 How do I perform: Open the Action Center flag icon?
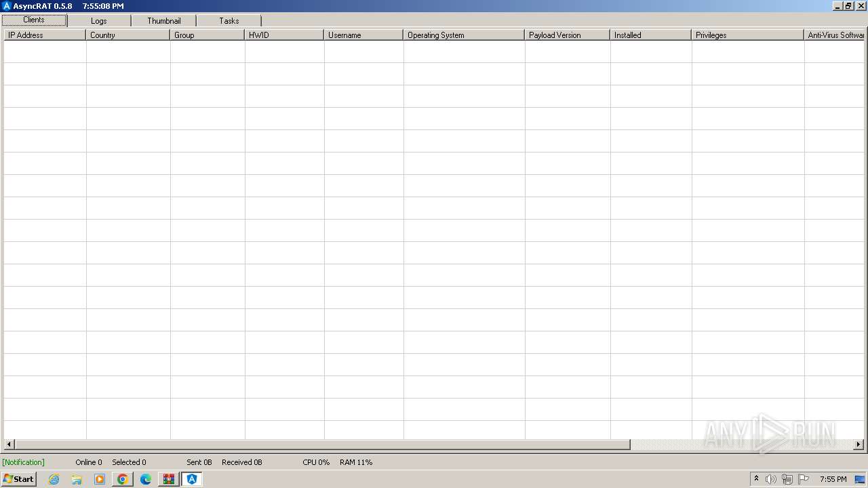click(804, 479)
